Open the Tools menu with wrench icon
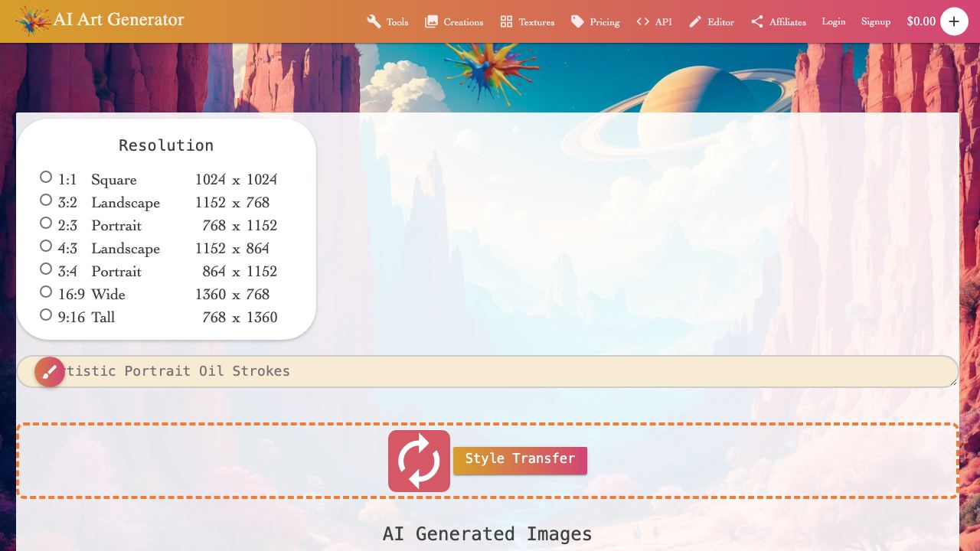This screenshot has width=980, height=551. [x=387, y=21]
